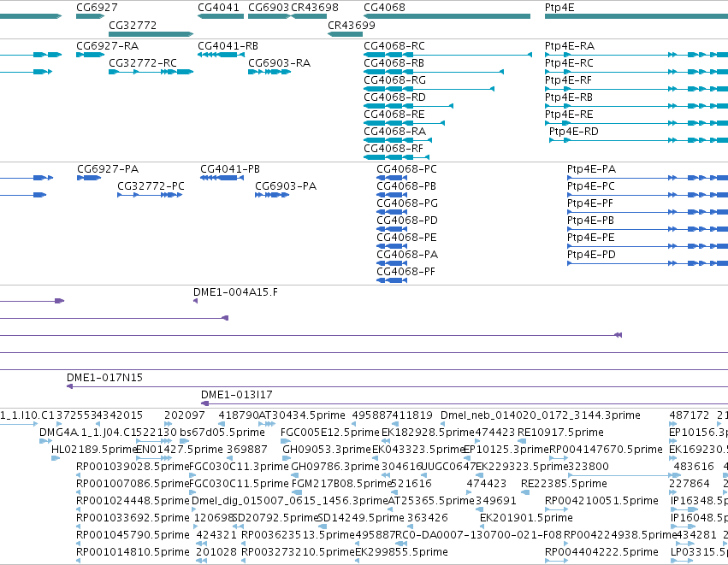Click transcript CG4068-RB
The height and width of the screenshot is (565, 728).
point(434,72)
